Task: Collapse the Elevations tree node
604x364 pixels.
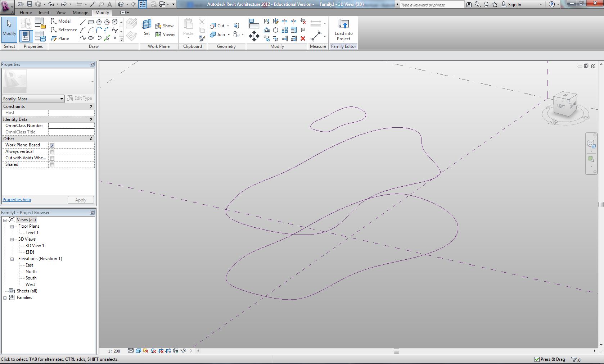Action: [12, 259]
